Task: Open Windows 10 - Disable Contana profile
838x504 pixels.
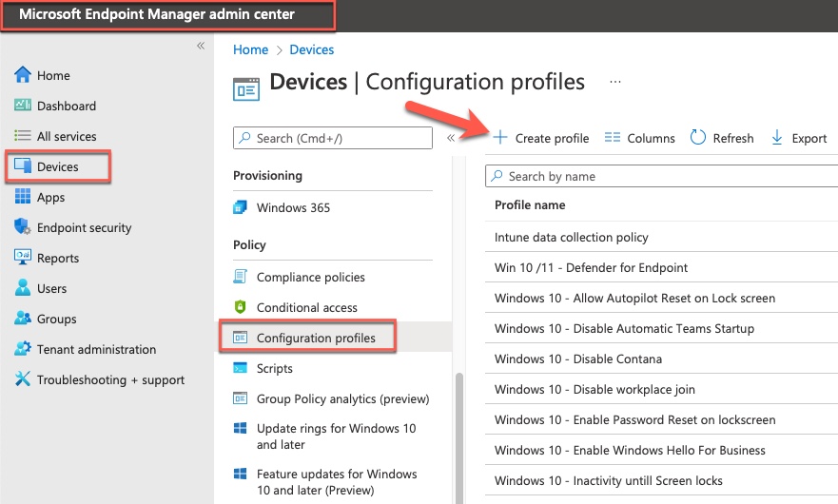Action: click(578, 359)
